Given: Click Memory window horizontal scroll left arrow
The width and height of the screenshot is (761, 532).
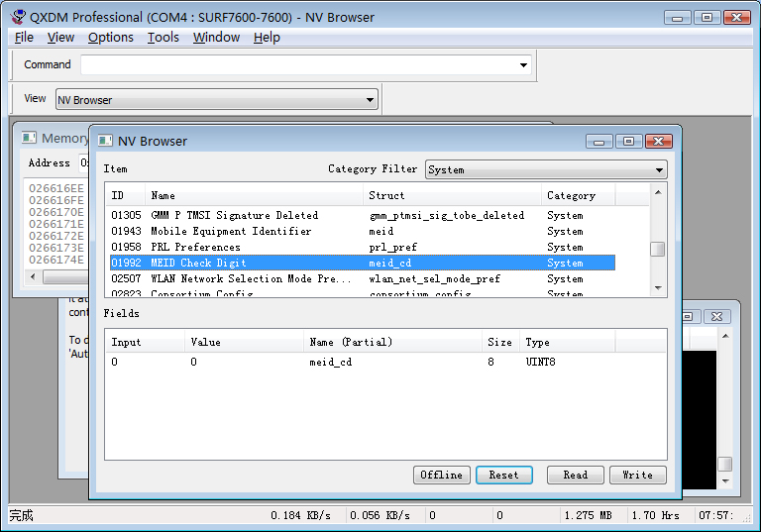Looking at the screenshot, I should coord(33,276).
